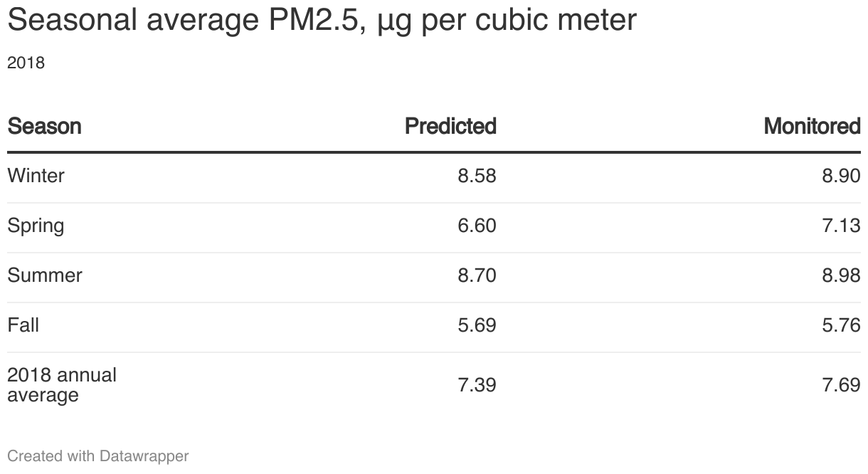
Task: Click Spring predicted value 6.60
Action: pyautogui.click(x=477, y=226)
